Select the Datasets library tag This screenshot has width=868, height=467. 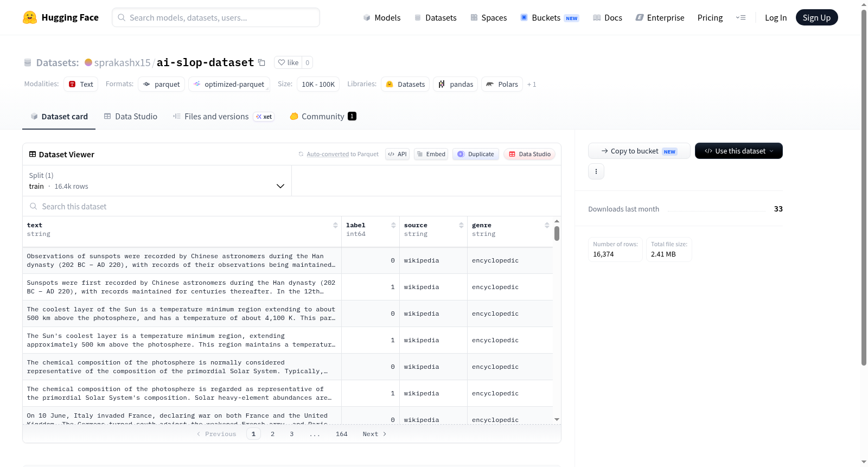pos(405,84)
